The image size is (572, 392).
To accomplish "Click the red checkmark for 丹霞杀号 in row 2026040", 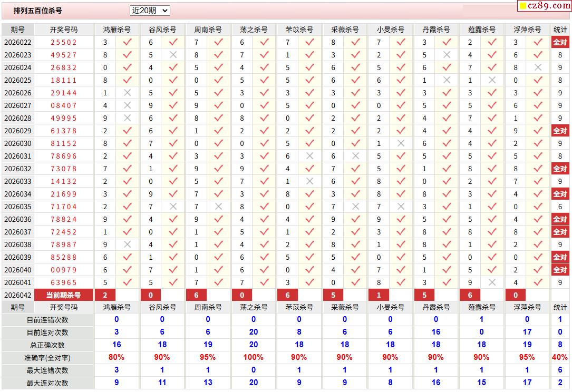I will point(447,270).
